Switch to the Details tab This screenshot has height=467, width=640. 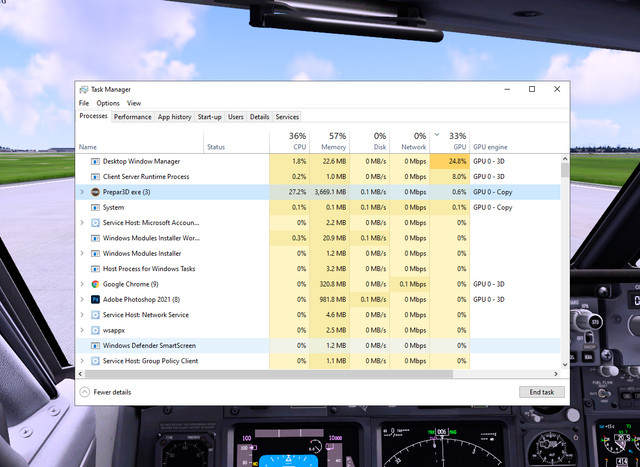coord(259,117)
